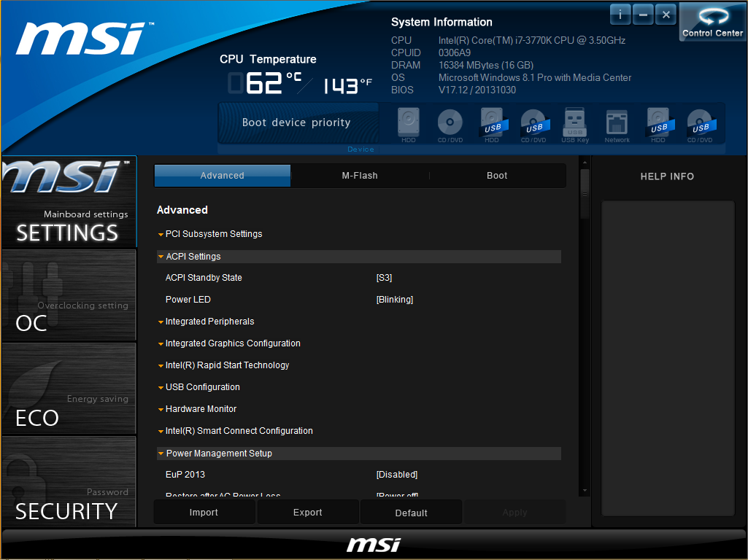Click the EuP 2013 label
748x560 pixels.
[185, 475]
